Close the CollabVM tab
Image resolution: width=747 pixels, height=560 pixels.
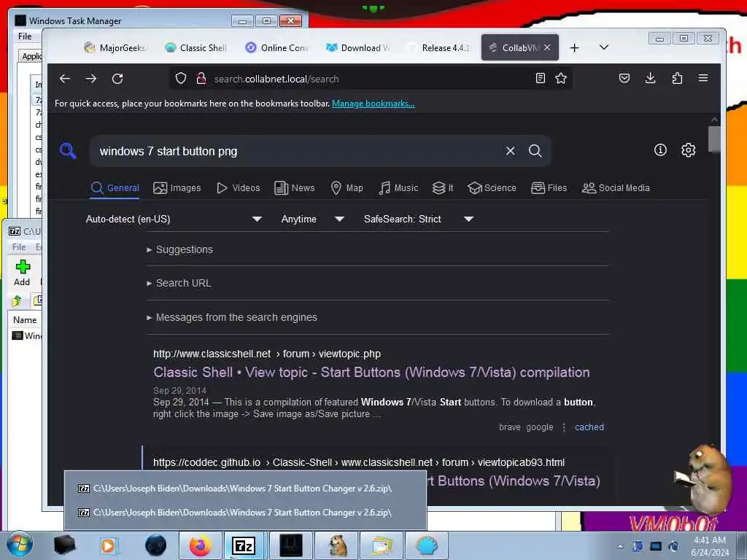click(547, 47)
